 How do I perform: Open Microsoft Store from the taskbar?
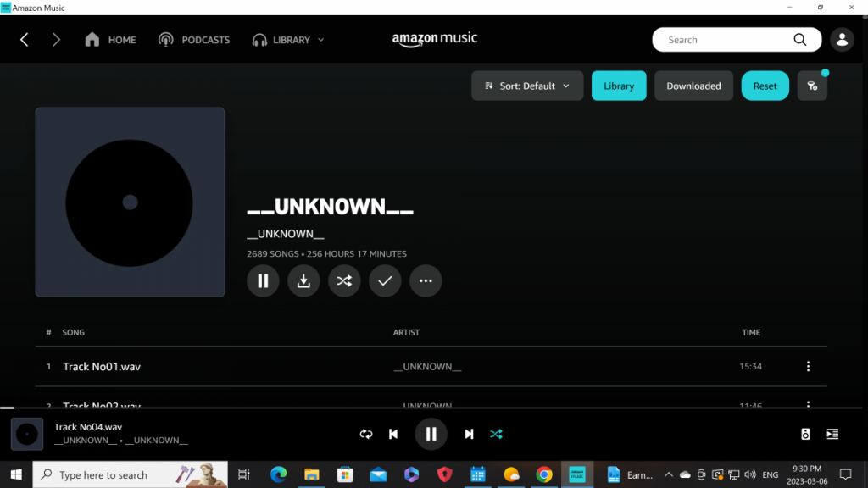tap(345, 474)
